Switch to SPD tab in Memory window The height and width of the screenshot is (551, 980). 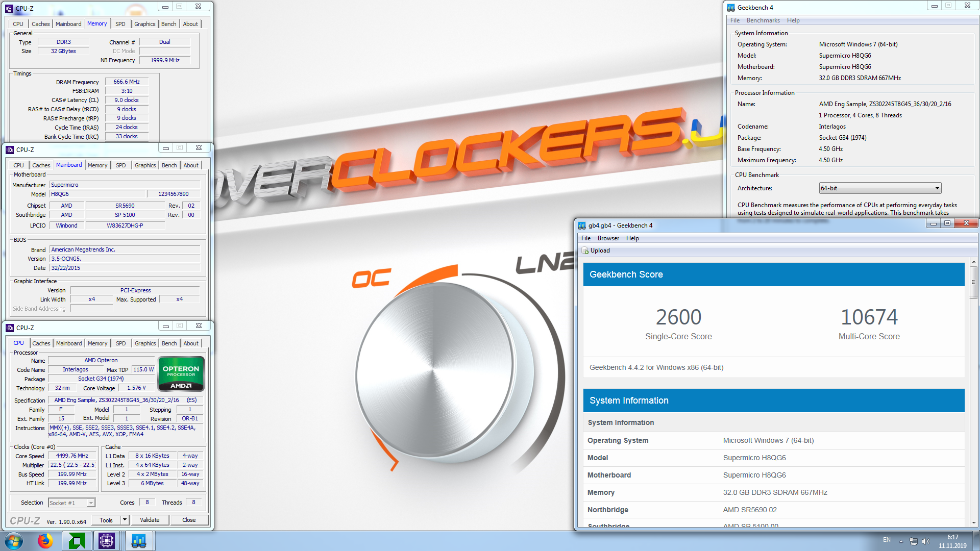click(120, 24)
